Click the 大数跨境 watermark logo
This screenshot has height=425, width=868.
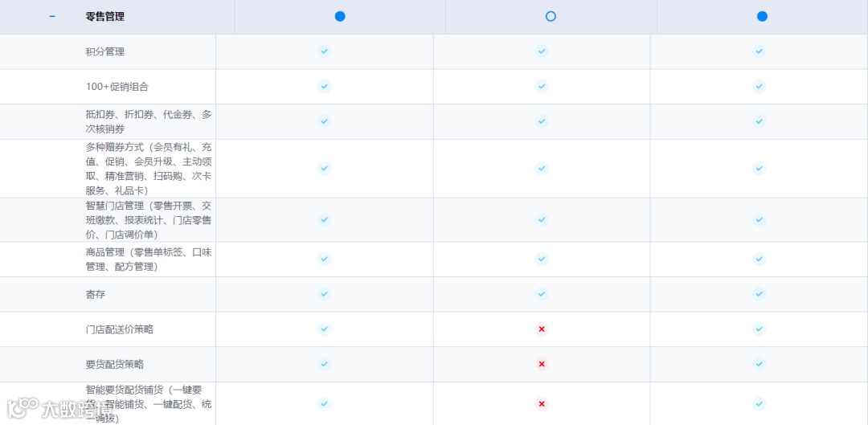click(x=59, y=408)
